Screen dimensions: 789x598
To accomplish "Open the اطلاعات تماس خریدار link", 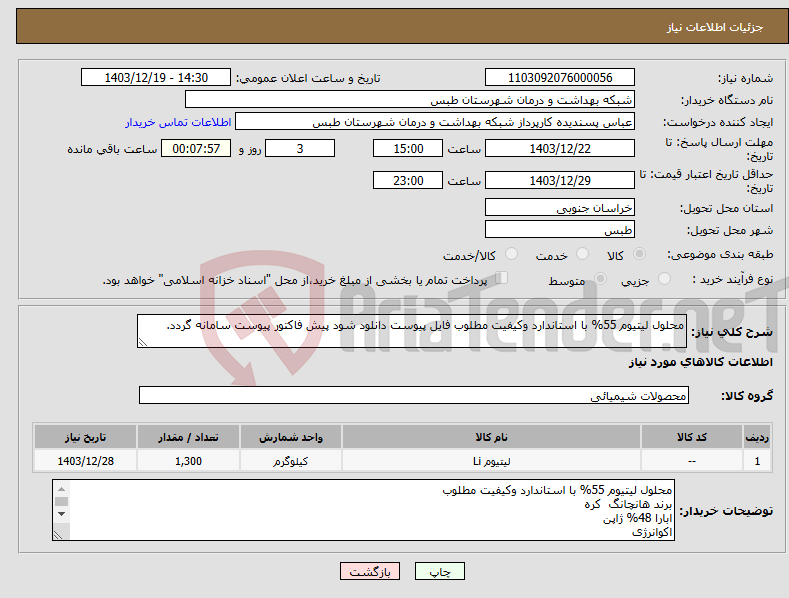I will (x=178, y=122).
